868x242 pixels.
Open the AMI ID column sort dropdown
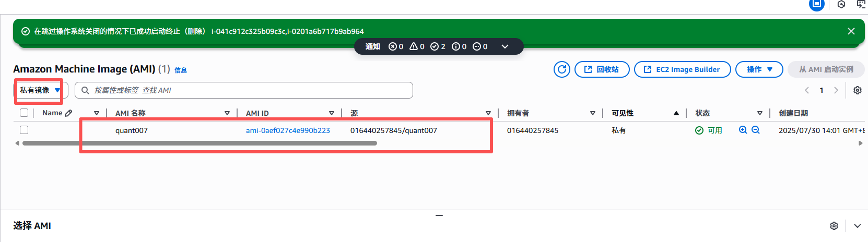pos(332,113)
